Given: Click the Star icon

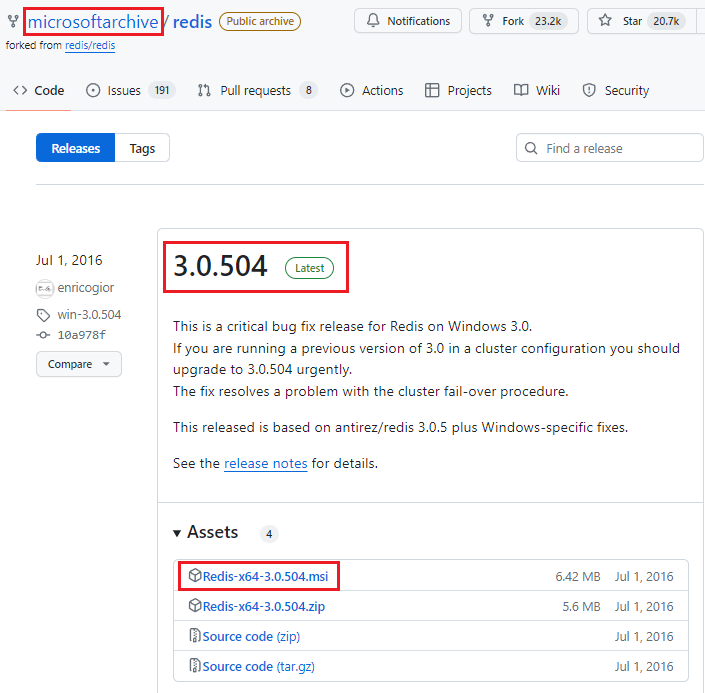Looking at the screenshot, I should (605, 20).
